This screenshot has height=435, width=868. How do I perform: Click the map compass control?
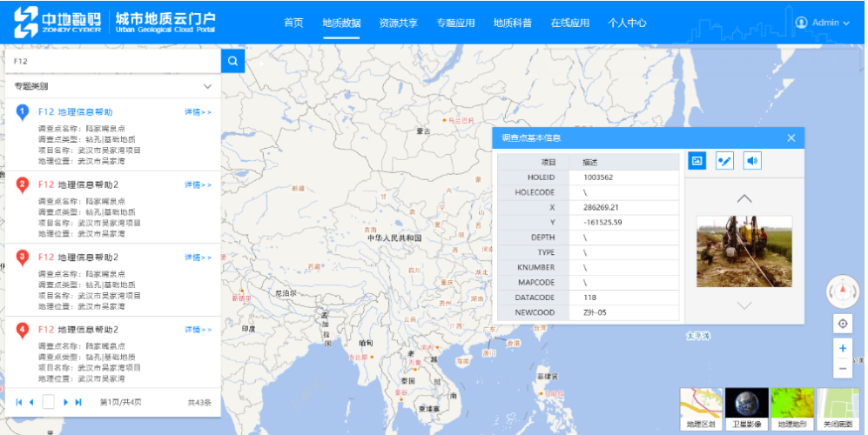tap(843, 291)
